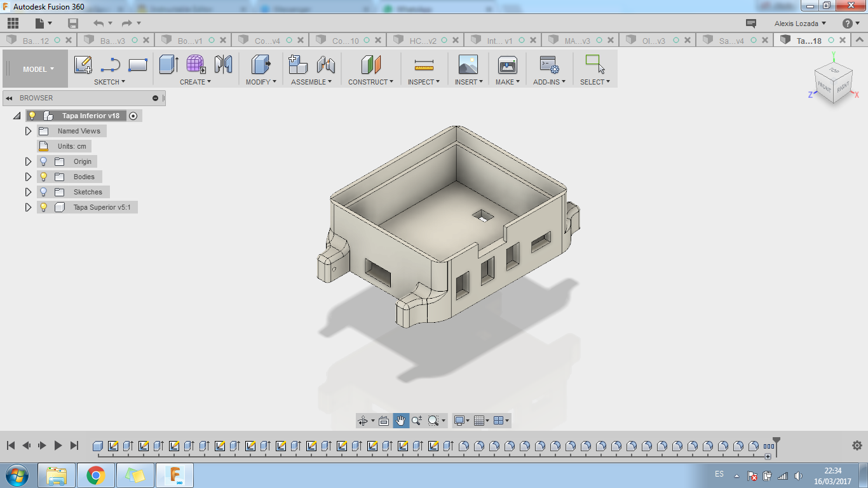
Task: Expand the Tapa Superior v5:1 component
Action: [x=28, y=207]
